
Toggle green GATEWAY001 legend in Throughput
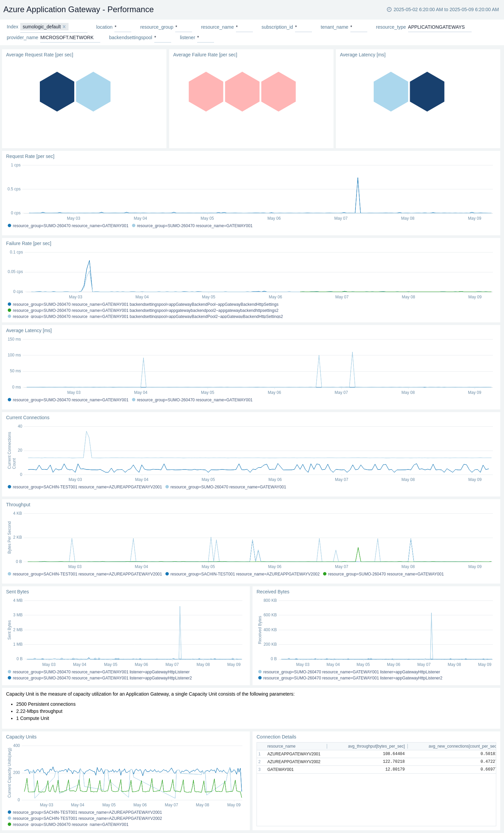pos(383,574)
